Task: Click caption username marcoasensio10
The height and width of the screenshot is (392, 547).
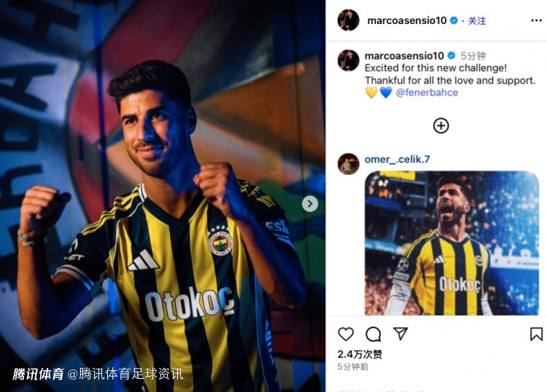Action: coord(404,56)
